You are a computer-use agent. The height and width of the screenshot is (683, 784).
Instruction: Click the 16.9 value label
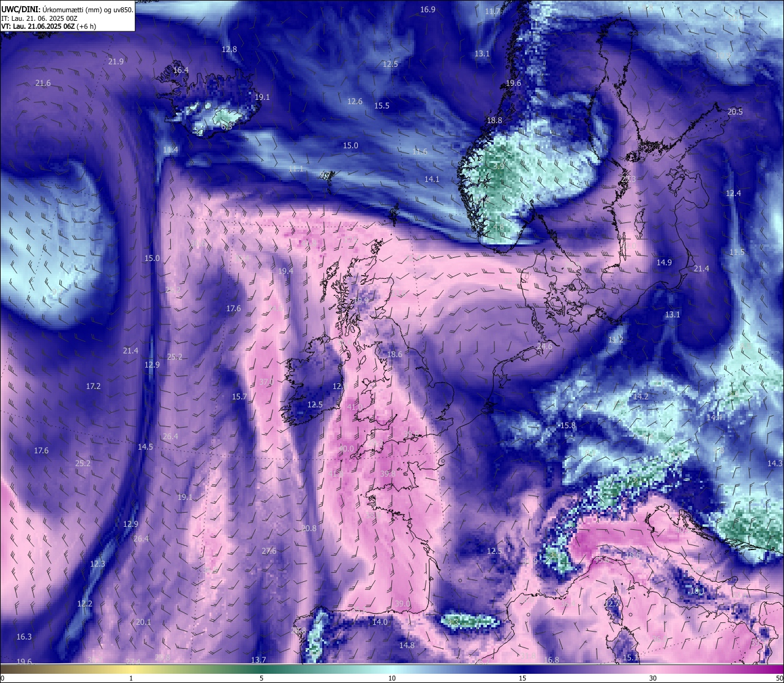tap(428, 10)
